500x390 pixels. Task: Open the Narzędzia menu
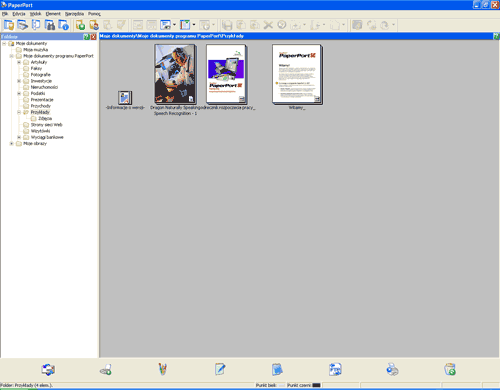pyautogui.click(x=74, y=14)
